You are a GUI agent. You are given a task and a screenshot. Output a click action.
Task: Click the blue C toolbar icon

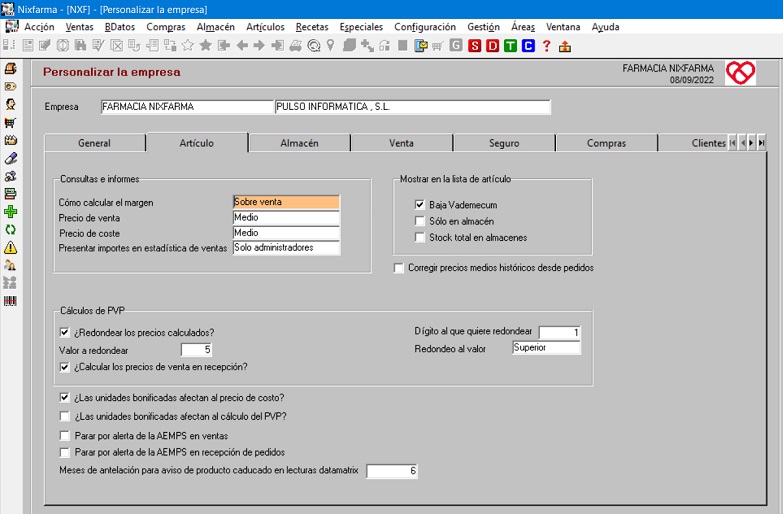528,46
